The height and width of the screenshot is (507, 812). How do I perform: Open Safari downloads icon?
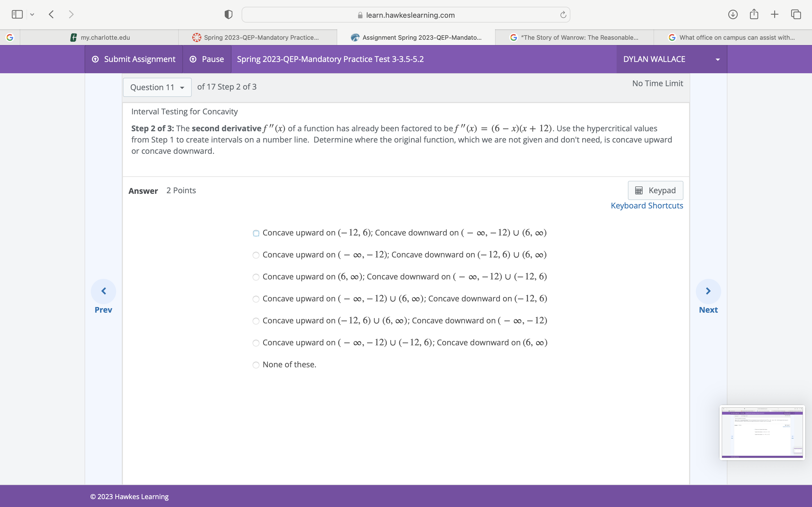click(x=732, y=14)
